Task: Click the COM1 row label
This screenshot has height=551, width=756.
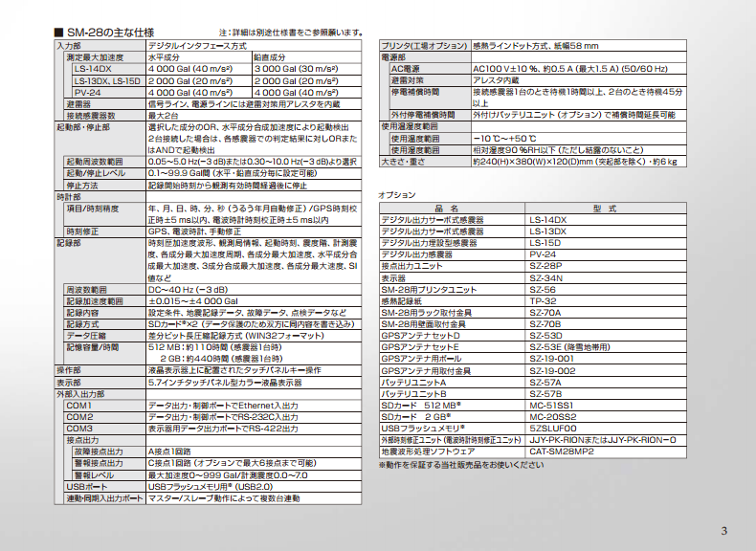Action: pyautogui.click(x=80, y=405)
